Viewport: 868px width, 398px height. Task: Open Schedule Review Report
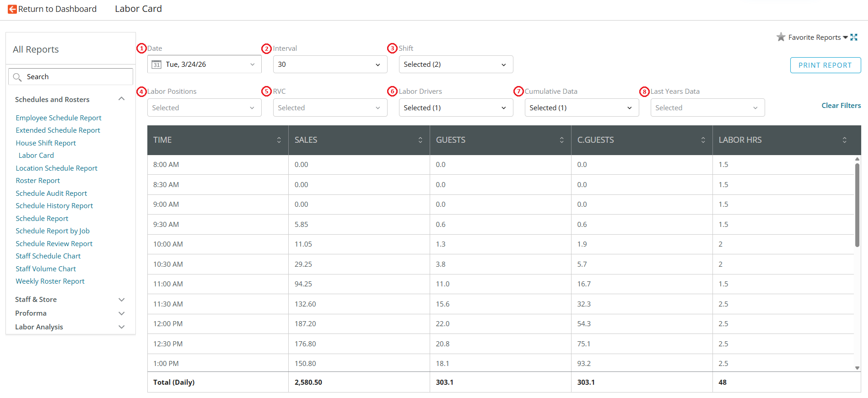(x=54, y=244)
